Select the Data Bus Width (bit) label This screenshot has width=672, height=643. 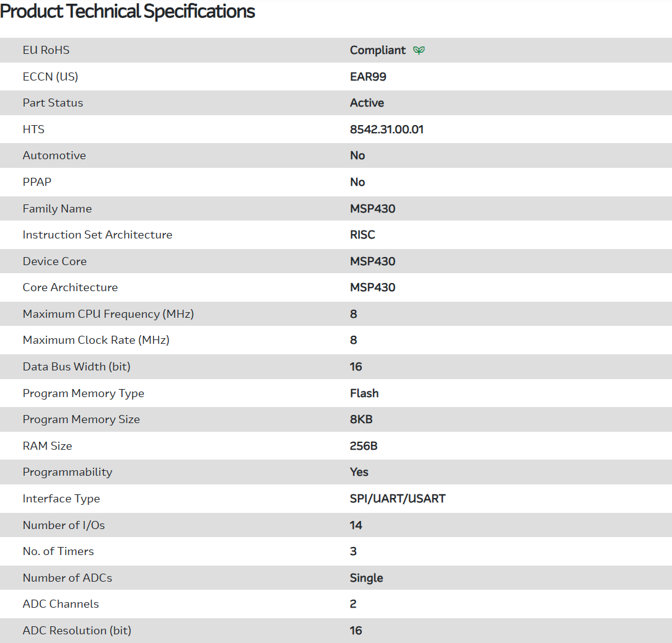76,367
